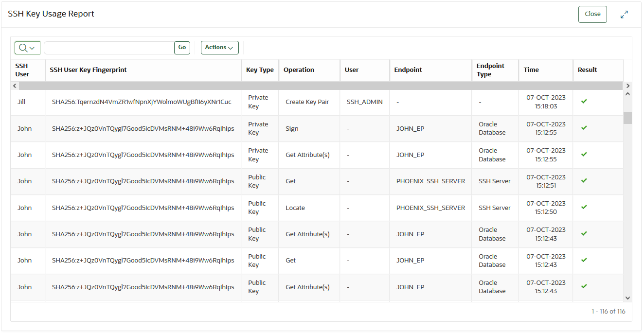Click the green checkmark on Jill's Create Key Pair row
The width and height of the screenshot is (644, 333).
pyautogui.click(x=583, y=102)
